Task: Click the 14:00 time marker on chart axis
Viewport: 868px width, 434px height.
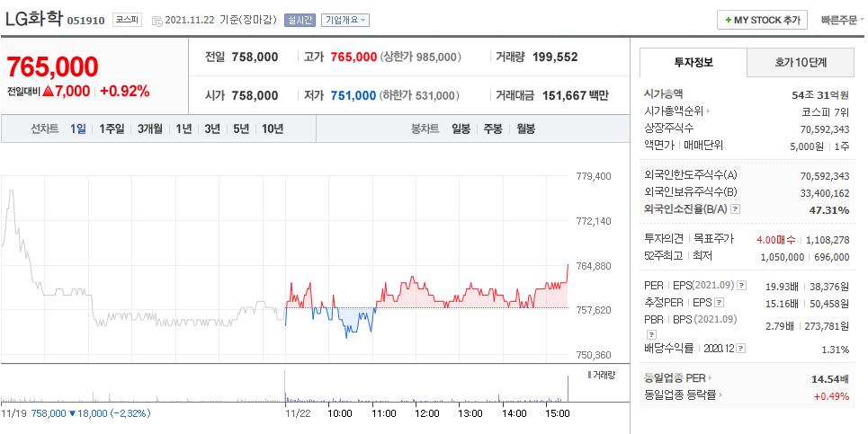Action: [515, 413]
